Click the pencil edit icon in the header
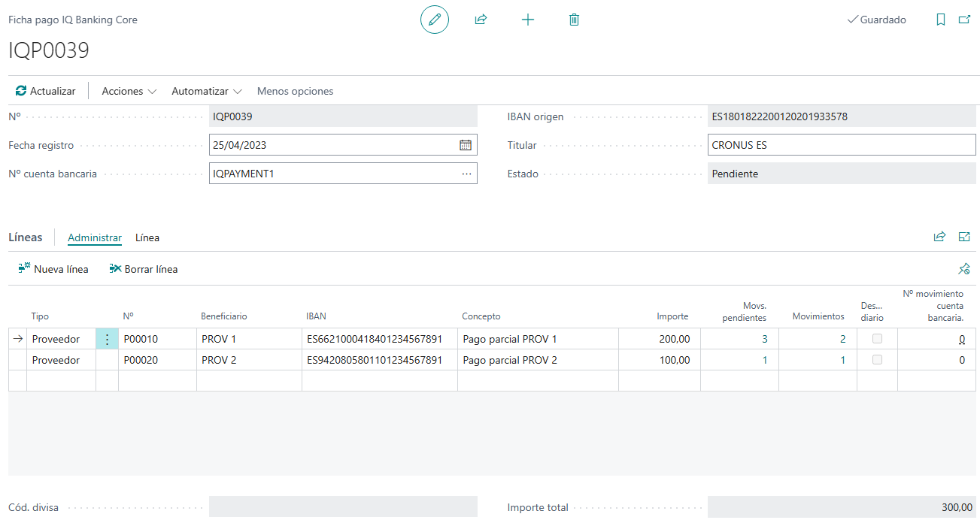This screenshot has height=520, width=980. pyautogui.click(x=434, y=20)
